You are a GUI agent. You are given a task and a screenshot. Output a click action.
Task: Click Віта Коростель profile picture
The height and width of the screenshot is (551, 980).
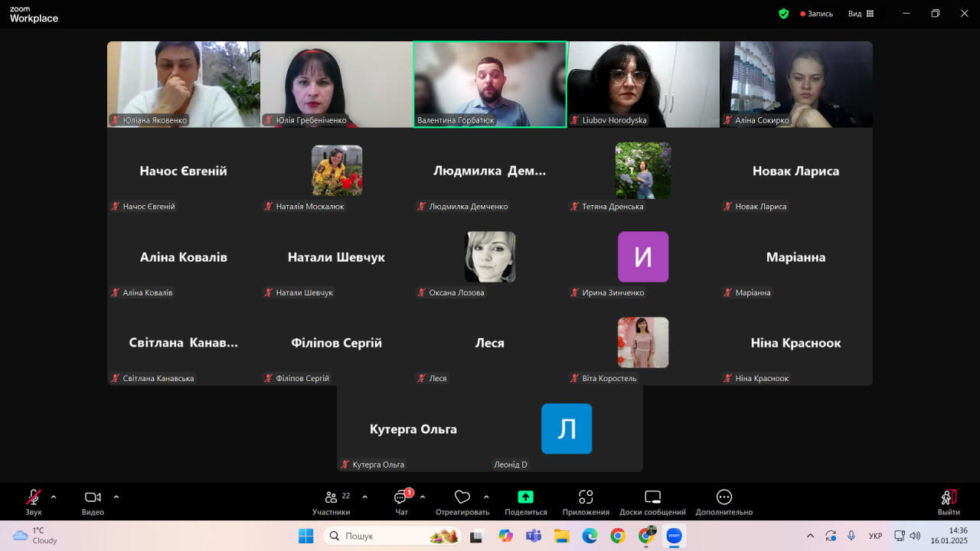[x=643, y=343]
